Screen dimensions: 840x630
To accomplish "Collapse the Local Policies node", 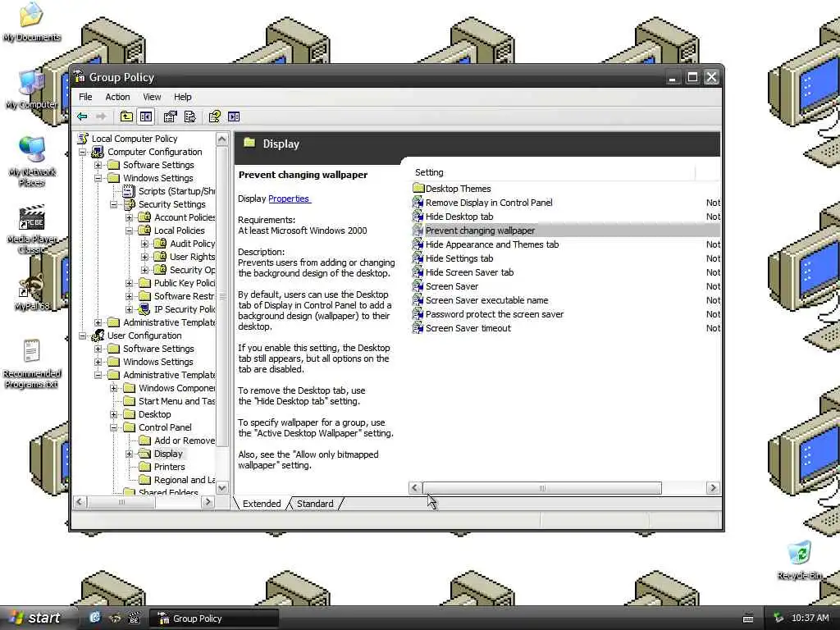I will click(x=129, y=231).
